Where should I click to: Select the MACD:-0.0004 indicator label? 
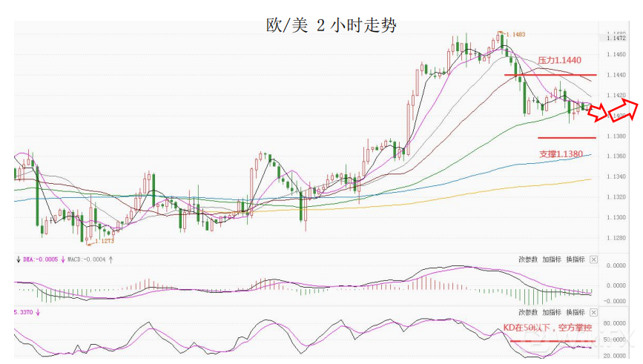tap(87, 259)
